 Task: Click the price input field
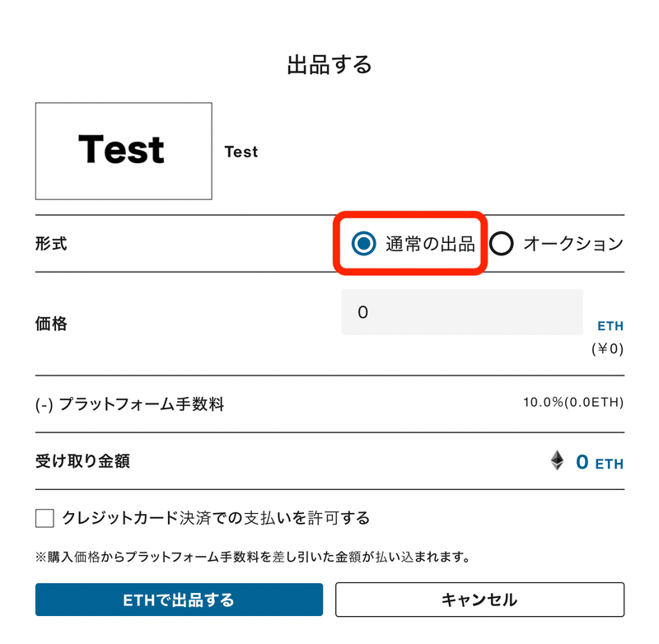click(x=462, y=312)
